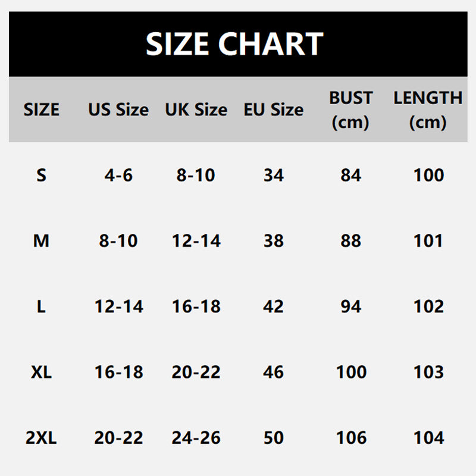Click the US Size column header

118,109
